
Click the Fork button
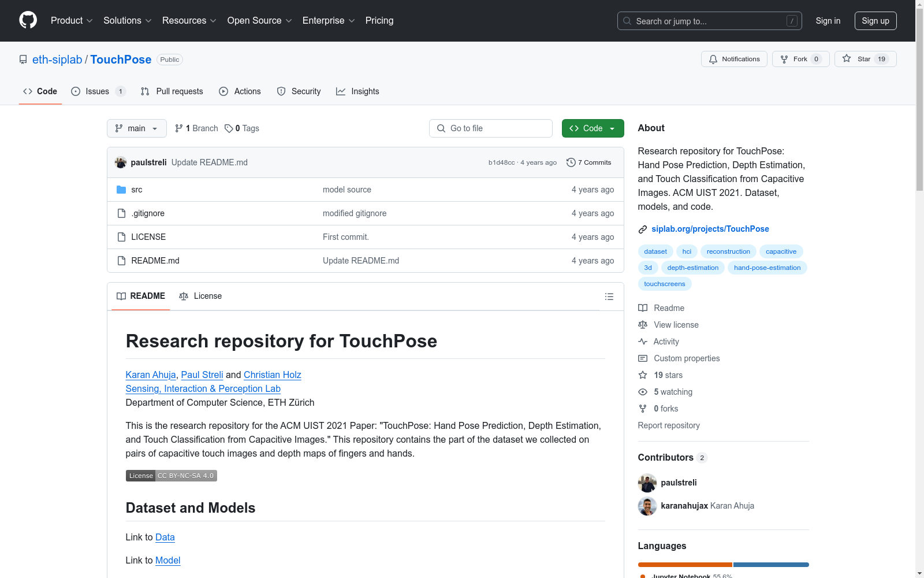801,59
